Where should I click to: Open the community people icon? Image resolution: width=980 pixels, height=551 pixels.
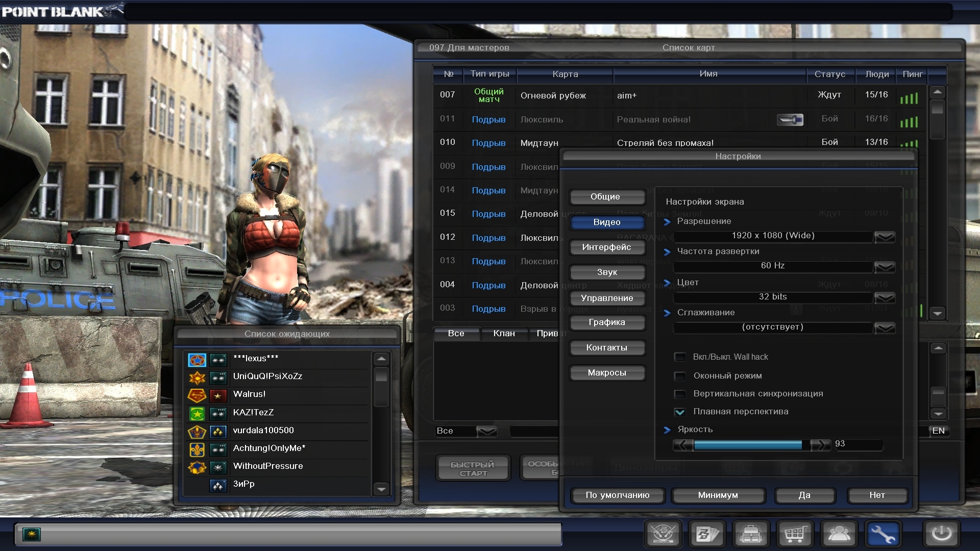[x=839, y=534]
